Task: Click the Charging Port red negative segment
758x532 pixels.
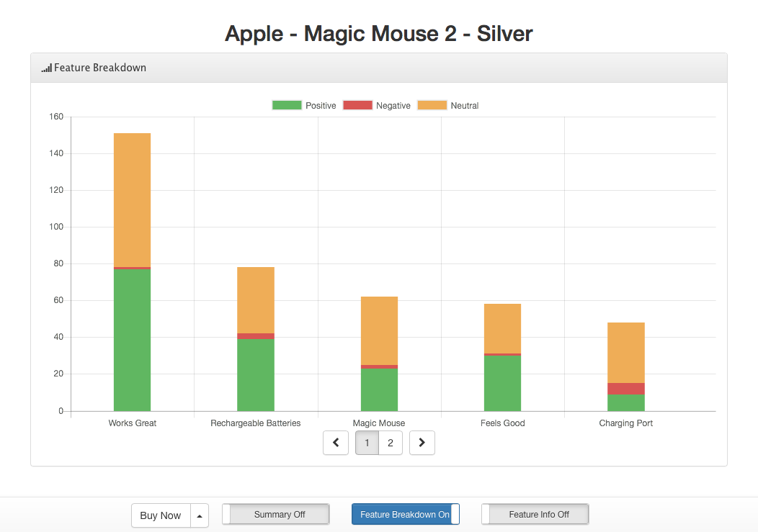Action: click(626, 389)
